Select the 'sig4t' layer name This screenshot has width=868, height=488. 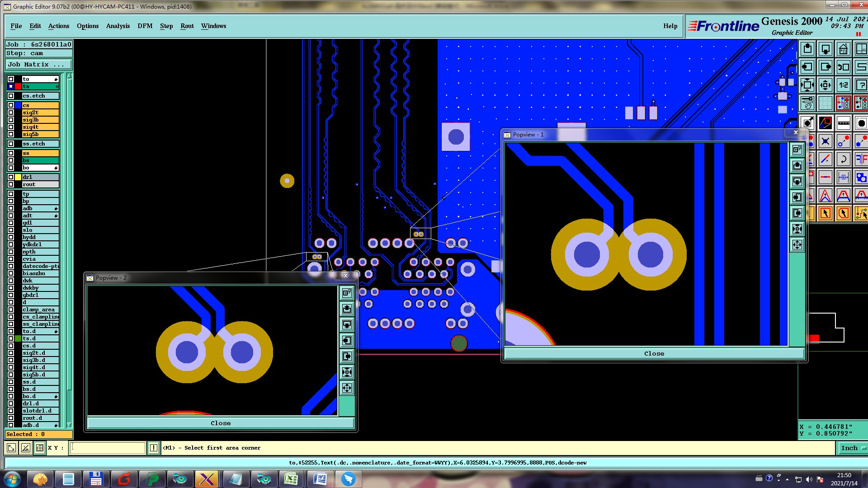[x=41, y=127]
